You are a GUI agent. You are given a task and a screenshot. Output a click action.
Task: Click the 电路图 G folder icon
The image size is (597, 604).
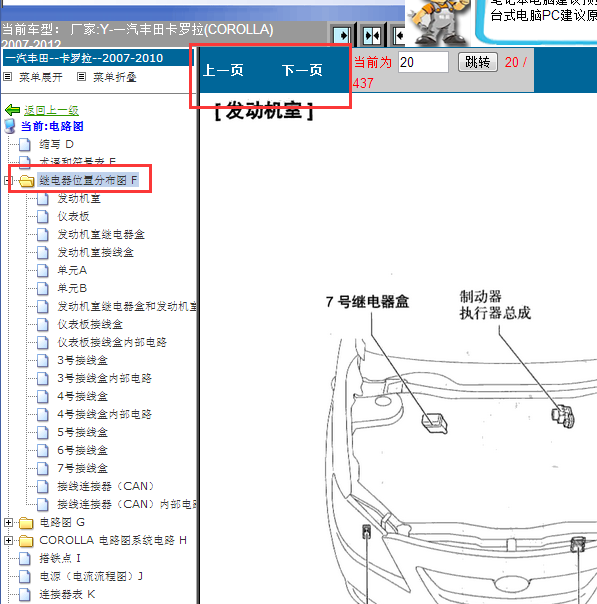click(x=26, y=523)
